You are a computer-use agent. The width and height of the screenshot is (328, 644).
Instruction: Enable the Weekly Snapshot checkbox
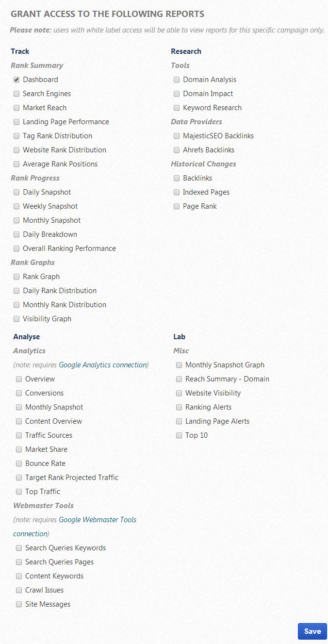tap(16, 206)
